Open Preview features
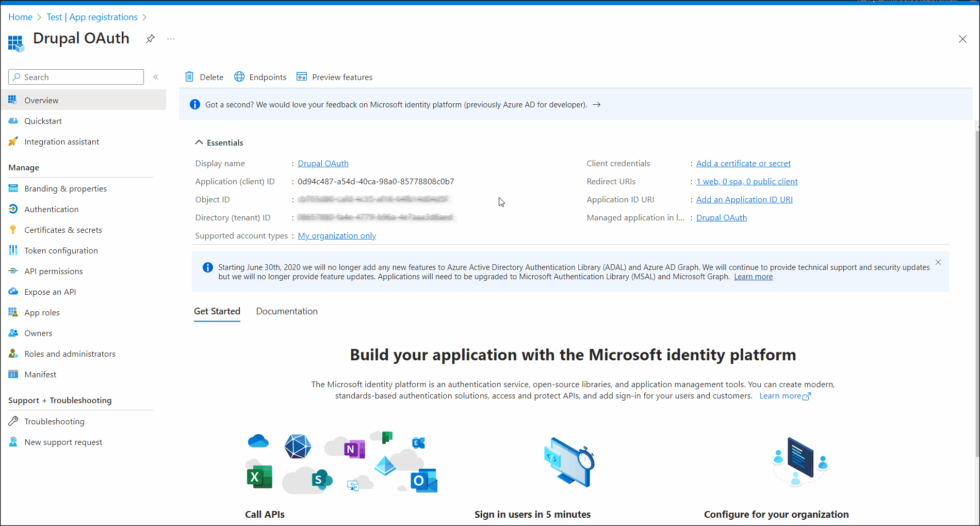 click(x=334, y=76)
